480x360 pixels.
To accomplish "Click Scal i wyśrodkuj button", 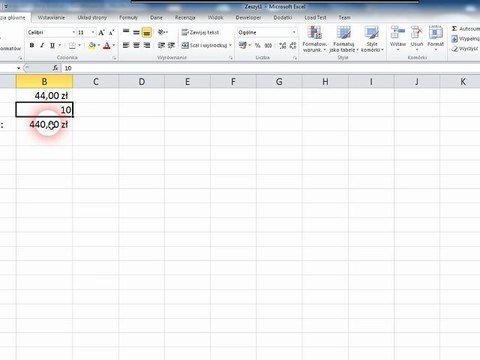I will (204, 45).
